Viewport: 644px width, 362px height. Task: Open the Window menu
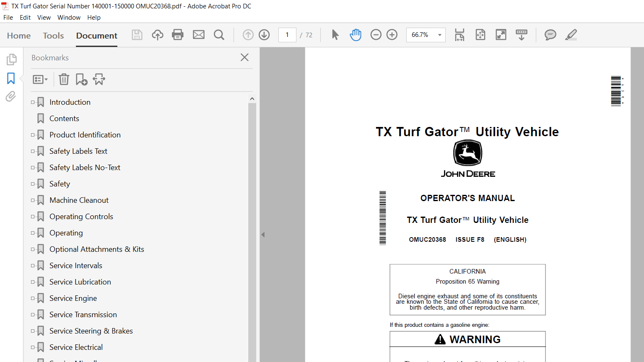[69, 18]
